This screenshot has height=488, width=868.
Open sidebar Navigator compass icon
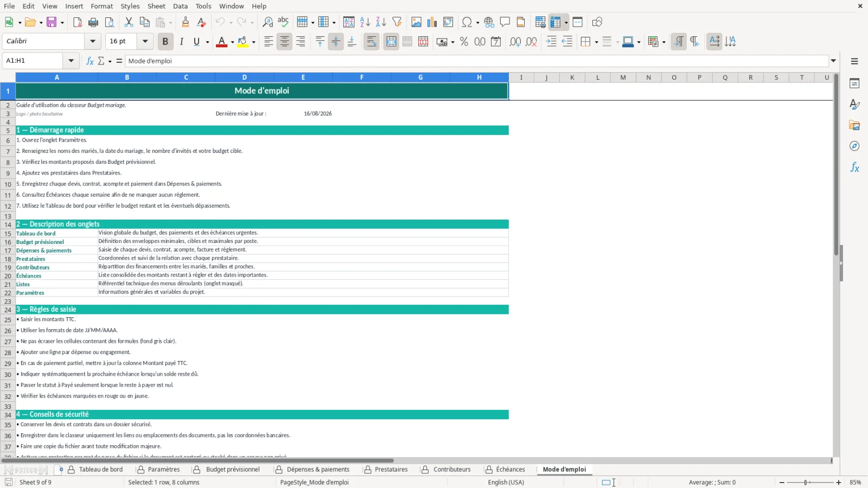pyautogui.click(x=854, y=146)
